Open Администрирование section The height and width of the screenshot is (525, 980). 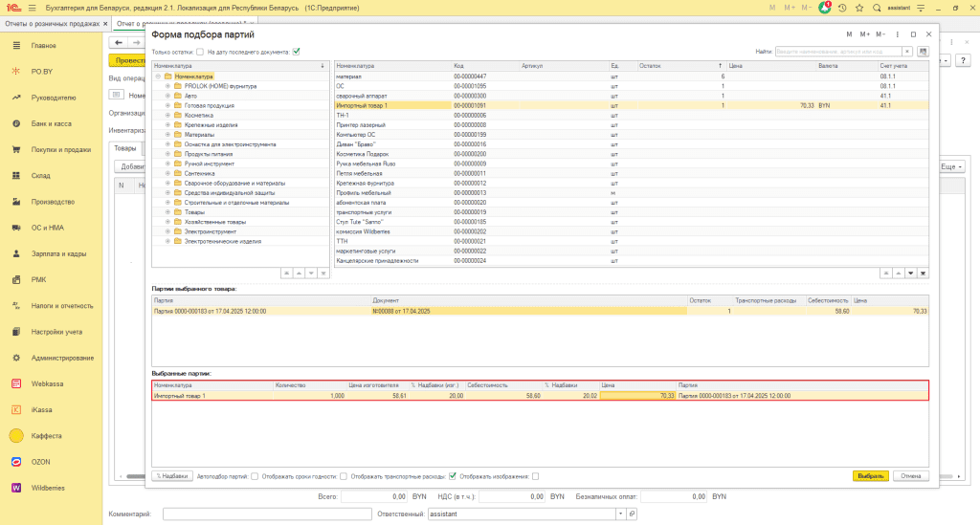(62, 359)
